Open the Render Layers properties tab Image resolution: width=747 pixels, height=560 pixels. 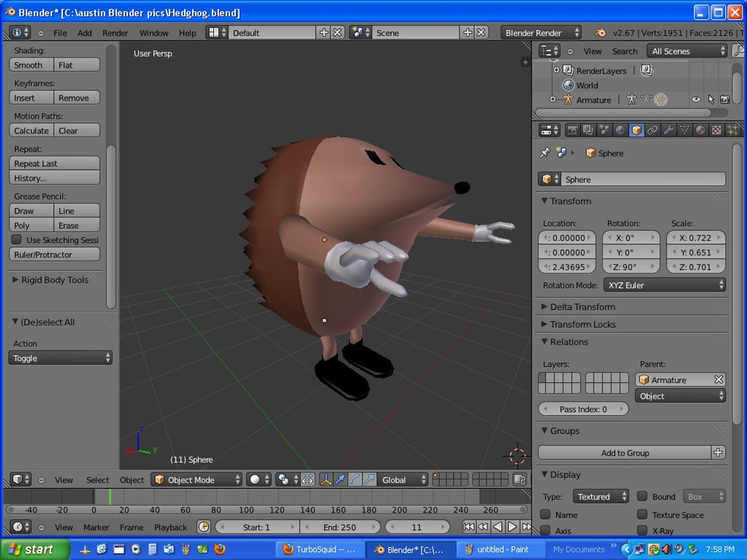[x=588, y=130]
